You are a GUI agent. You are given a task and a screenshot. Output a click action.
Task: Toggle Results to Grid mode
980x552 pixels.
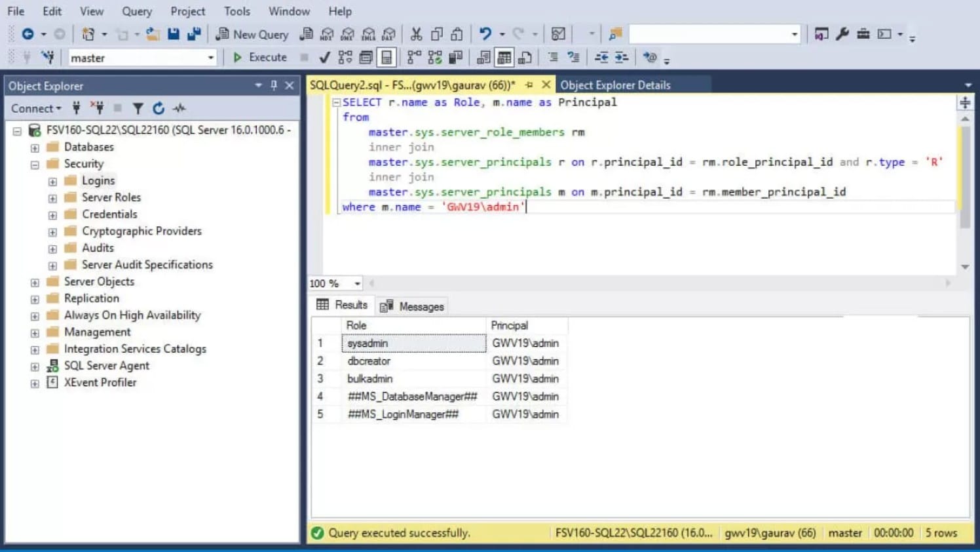(503, 57)
